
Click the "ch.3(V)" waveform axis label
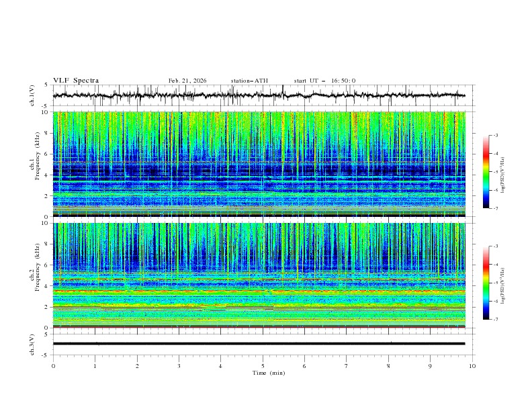tap(32, 345)
